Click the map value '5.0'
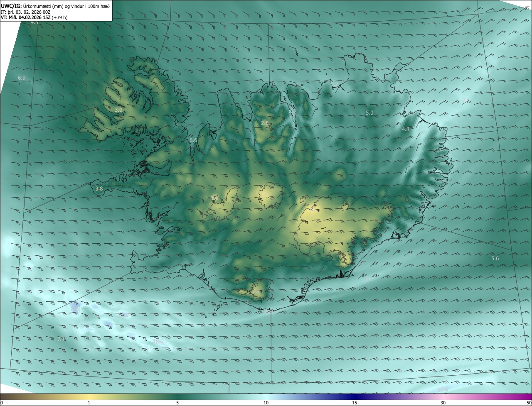 (369, 113)
